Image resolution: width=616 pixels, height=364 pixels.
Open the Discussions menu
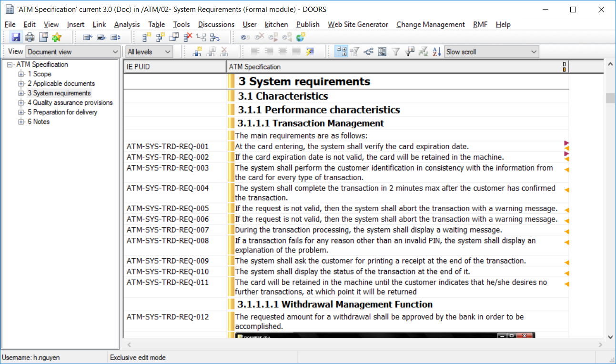coord(216,24)
